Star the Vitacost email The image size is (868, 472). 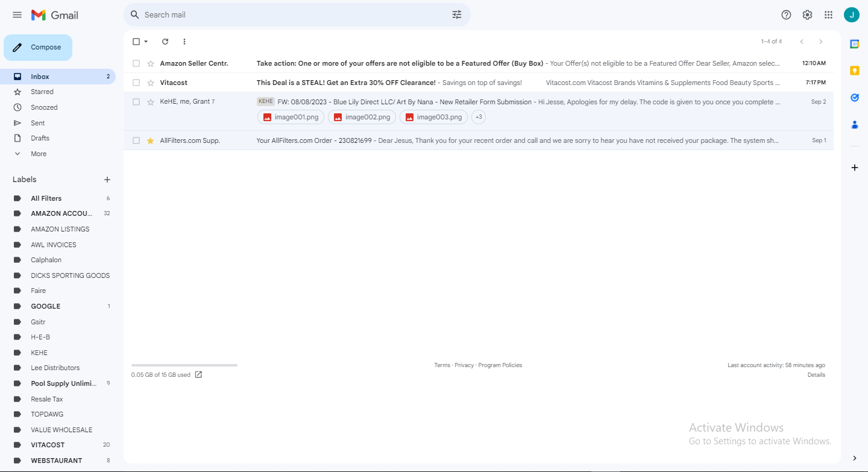[151, 83]
